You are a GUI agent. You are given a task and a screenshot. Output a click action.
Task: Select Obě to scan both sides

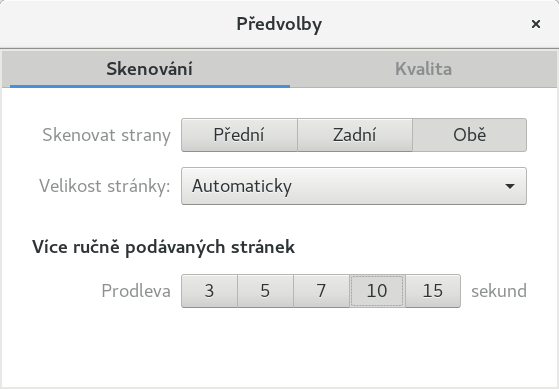pos(470,135)
